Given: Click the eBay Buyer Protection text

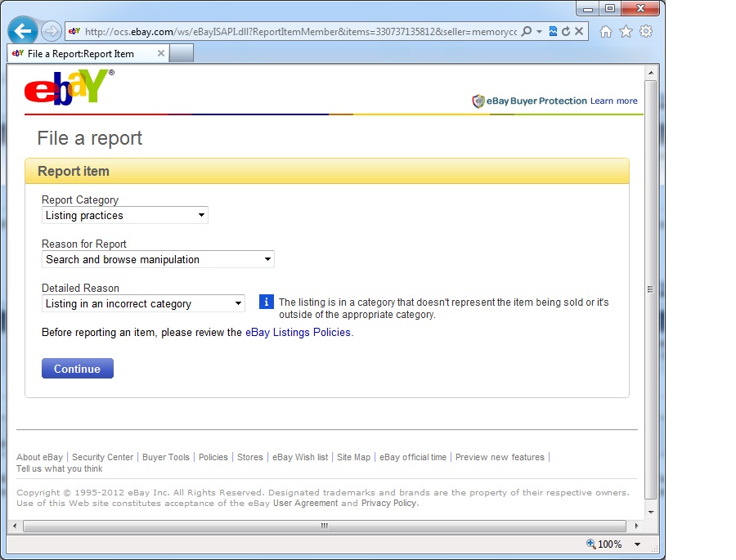Looking at the screenshot, I should point(536,101).
